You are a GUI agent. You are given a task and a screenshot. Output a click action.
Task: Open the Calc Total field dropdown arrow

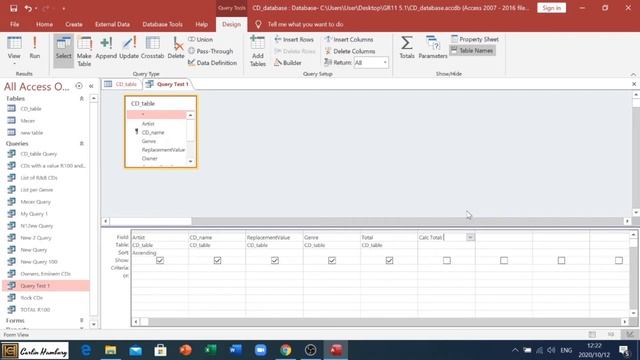coord(470,237)
